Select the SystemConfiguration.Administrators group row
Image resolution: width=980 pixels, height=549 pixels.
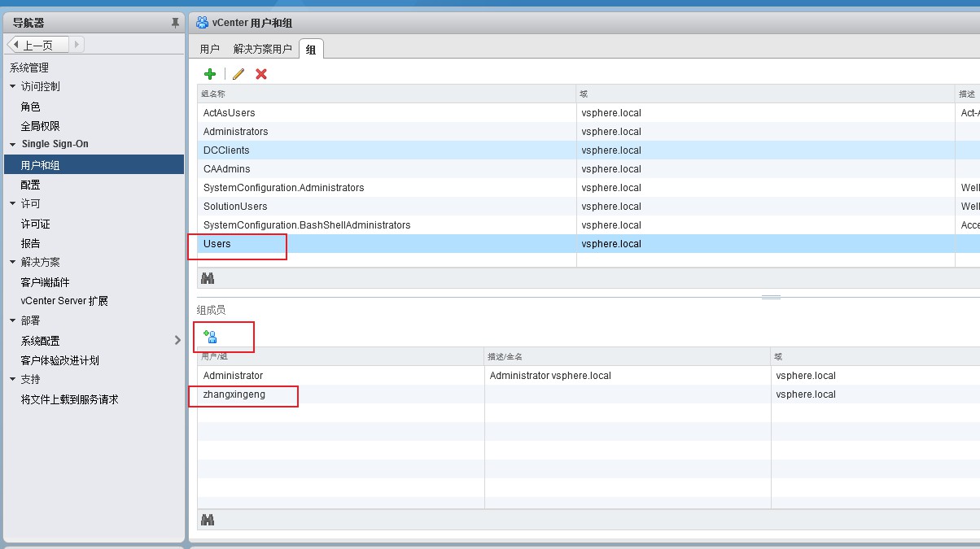[588, 188]
